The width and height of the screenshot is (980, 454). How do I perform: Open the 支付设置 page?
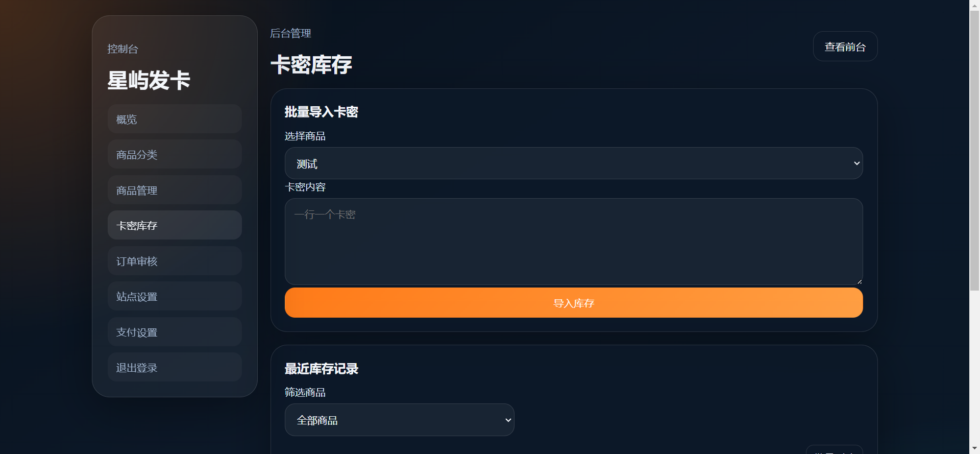175,331
